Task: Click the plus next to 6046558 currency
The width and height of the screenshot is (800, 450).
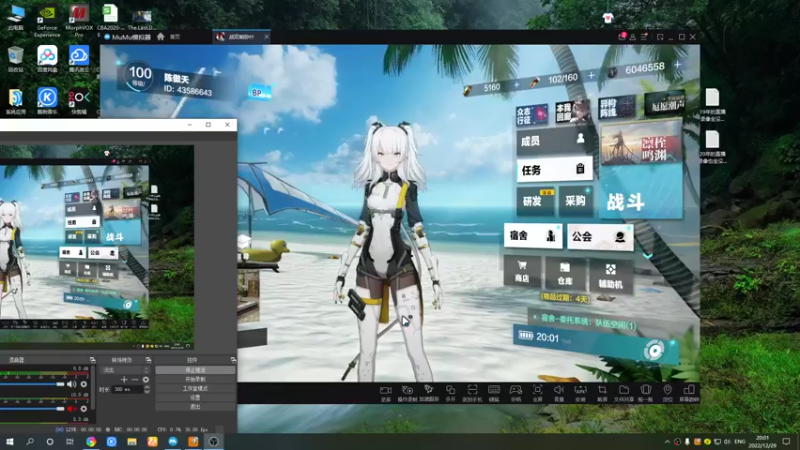Action: tap(678, 65)
